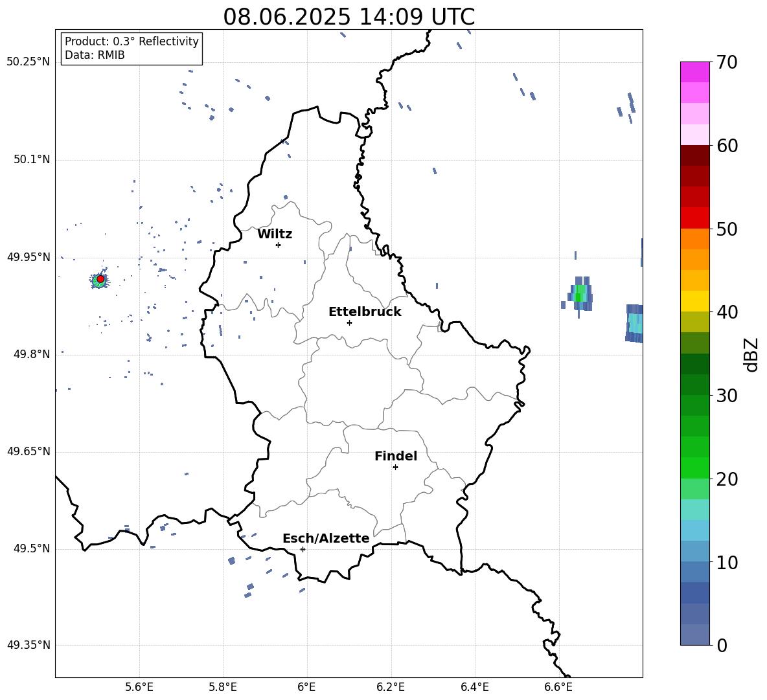This screenshot has height=700, width=767.
Task: Click the 49.95°N latitude label
Action: 29,257
